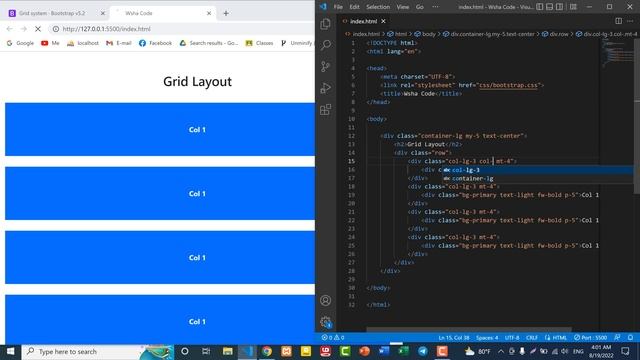Open the View menu
Image resolution: width=640 pixels, height=360 pixels.
(402, 7)
